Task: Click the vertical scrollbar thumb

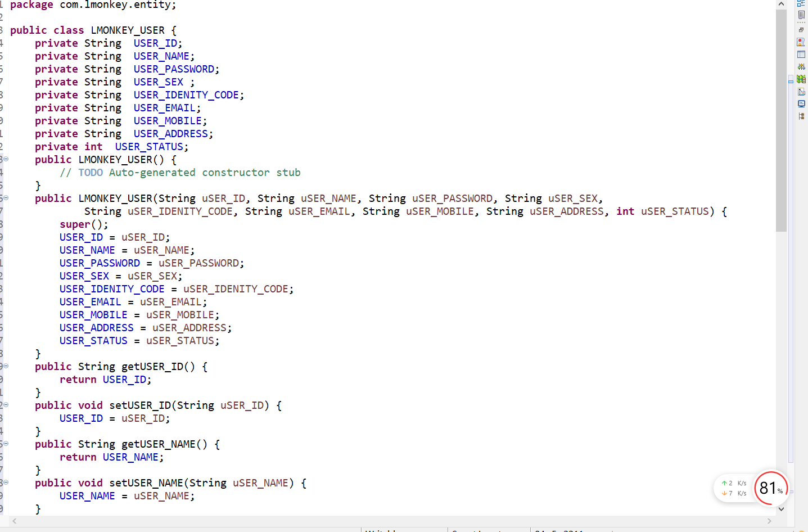Action: point(781,120)
